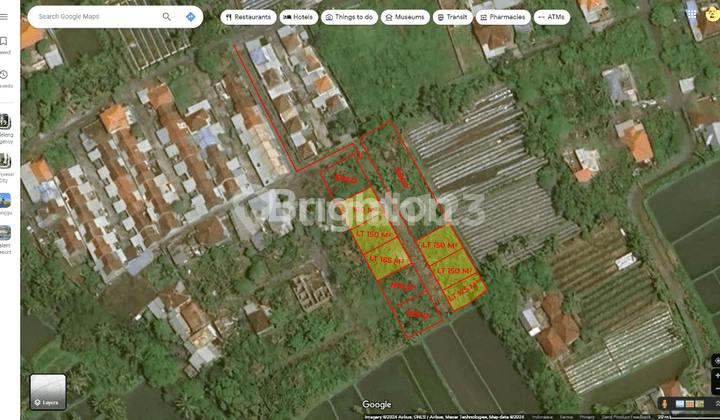The image size is (720, 420).
Task: Open the Google apps grid
Action: [x=691, y=14]
